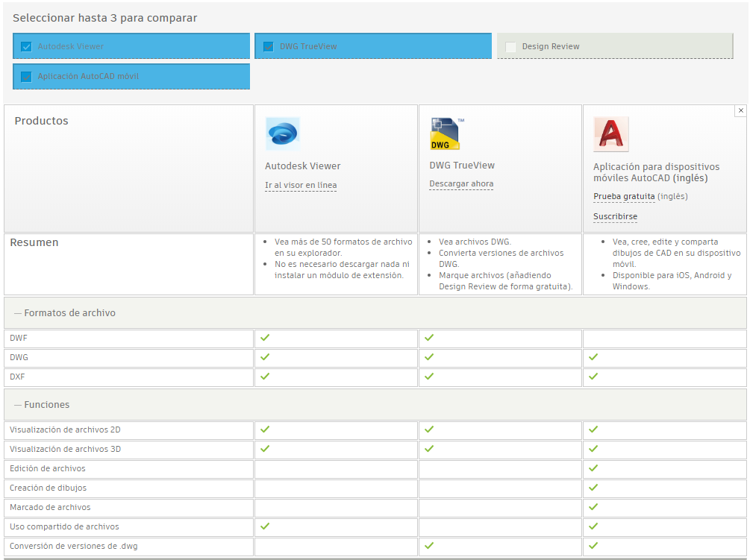Click the DWF row label
The image size is (750, 560).
tap(19, 339)
